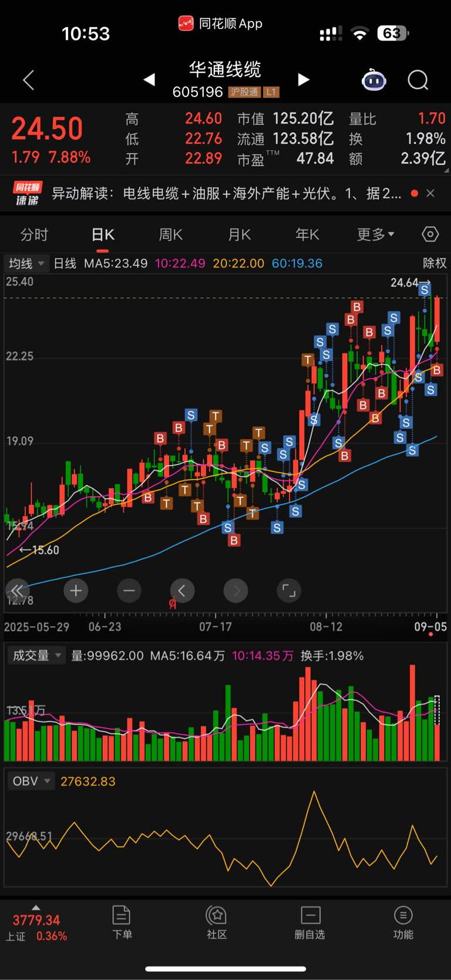Expand the 更多 period dropdown
Screen dimensions: 451x980
tap(376, 235)
